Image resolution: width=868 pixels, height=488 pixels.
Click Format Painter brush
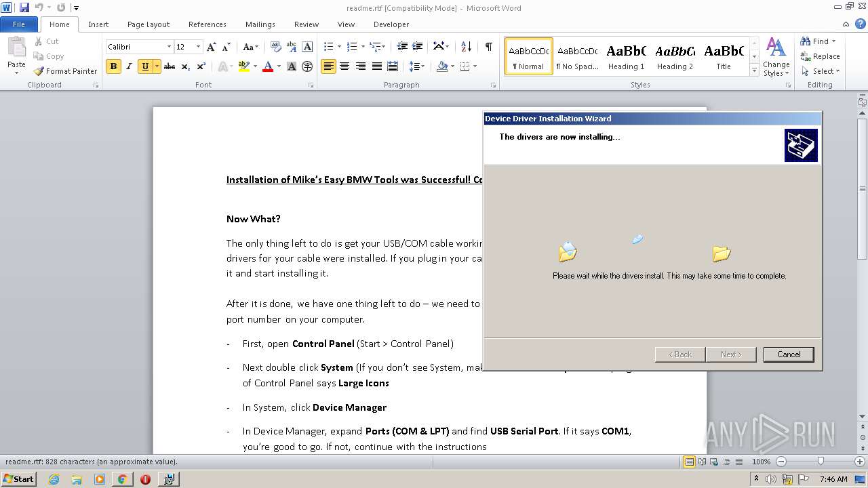click(x=66, y=71)
